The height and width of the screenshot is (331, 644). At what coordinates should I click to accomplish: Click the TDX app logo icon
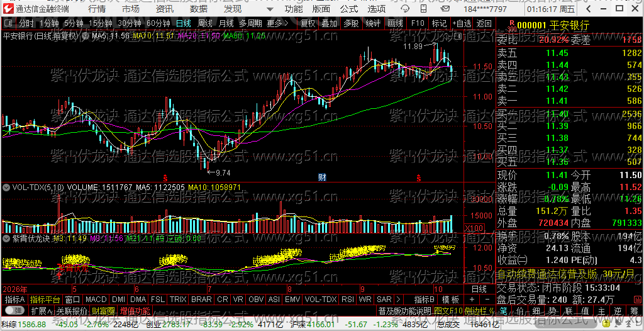(x=8, y=8)
